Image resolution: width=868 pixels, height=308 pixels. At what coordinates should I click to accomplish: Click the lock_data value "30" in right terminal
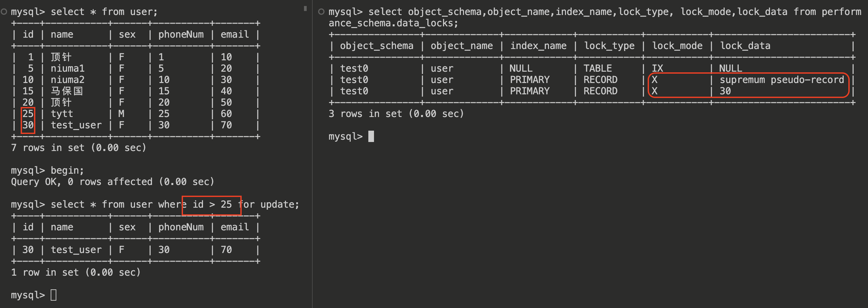point(725,91)
